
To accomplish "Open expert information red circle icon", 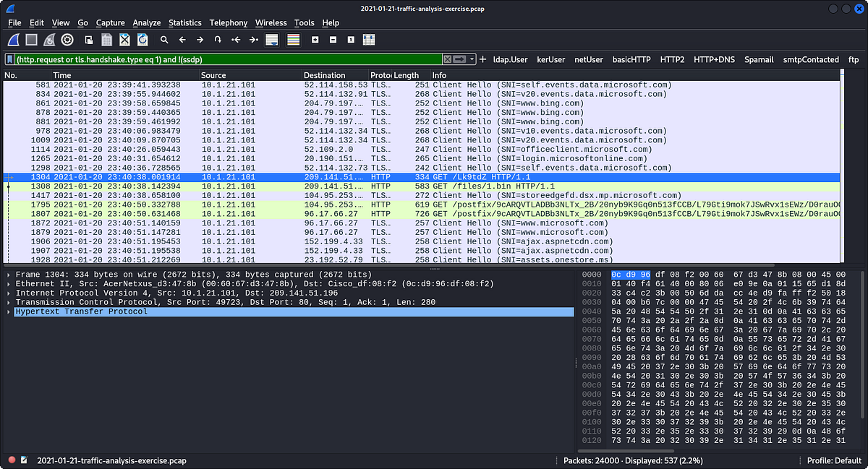I will tap(12, 460).
